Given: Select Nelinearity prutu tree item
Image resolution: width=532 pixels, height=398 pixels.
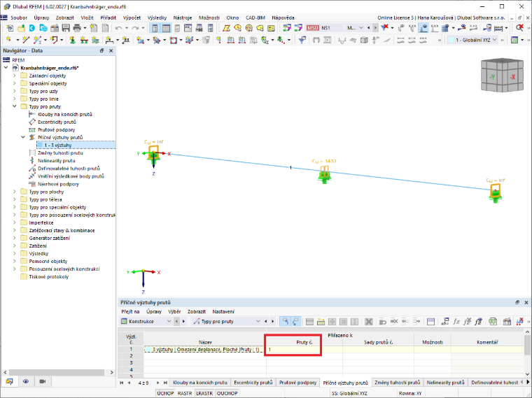Looking at the screenshot, I should 56,161.
